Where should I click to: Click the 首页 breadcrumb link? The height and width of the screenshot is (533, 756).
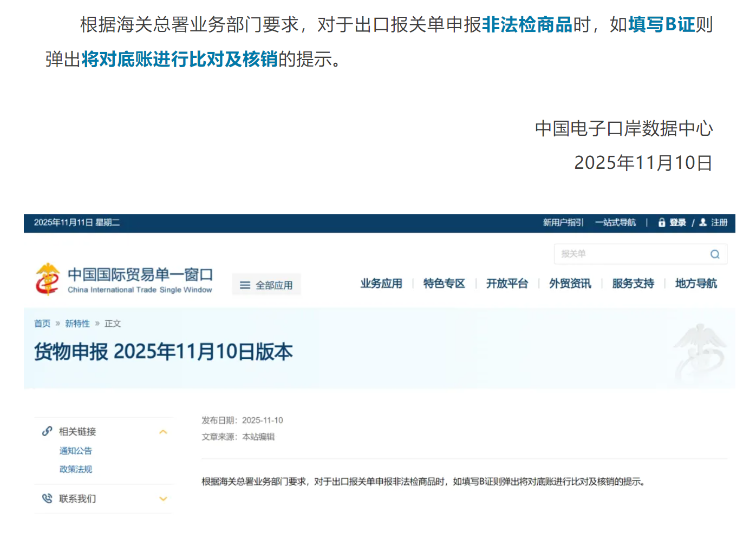point(42,323)
